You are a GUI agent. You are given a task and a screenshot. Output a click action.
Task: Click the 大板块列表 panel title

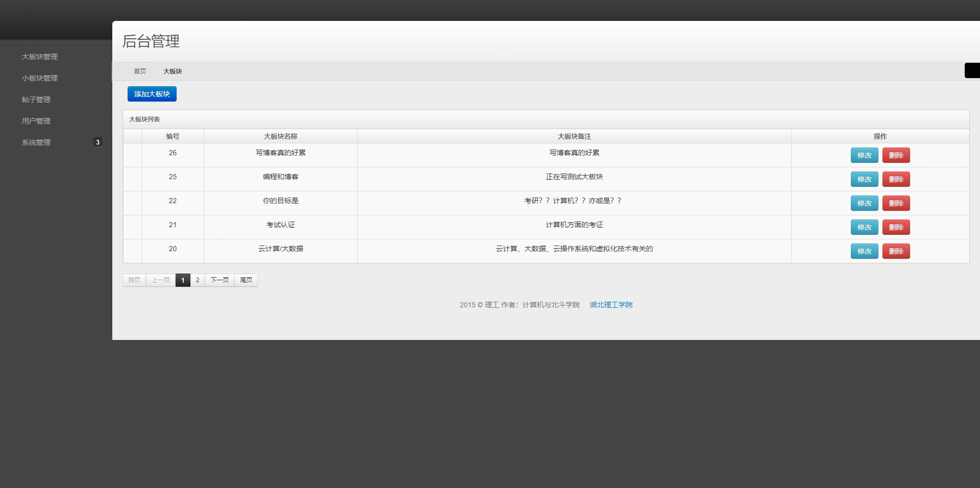click(144, 119)
